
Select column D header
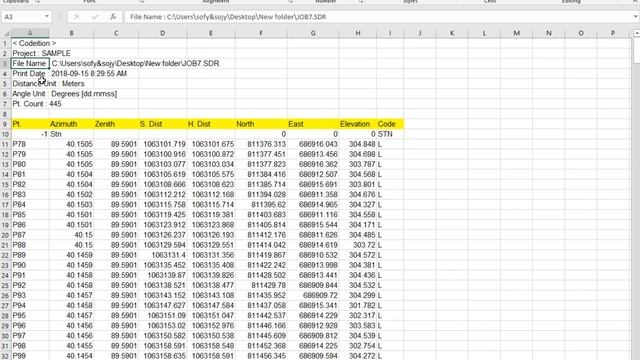[162, 33]
